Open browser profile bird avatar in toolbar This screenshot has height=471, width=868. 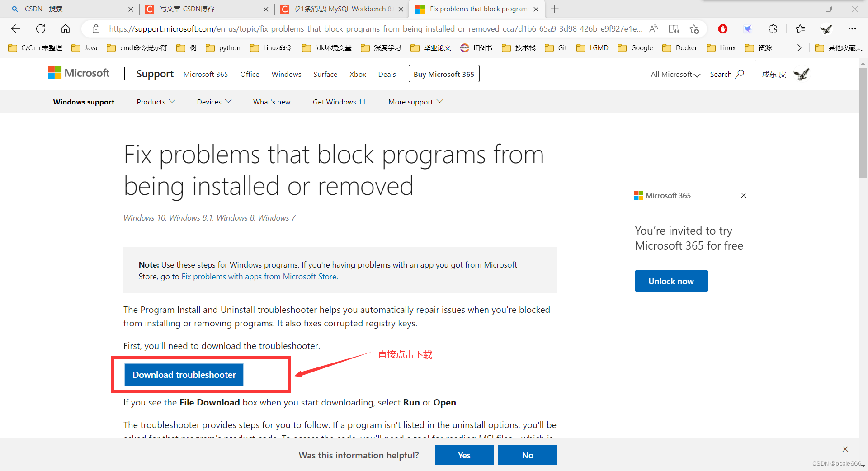tap(826, 29)
